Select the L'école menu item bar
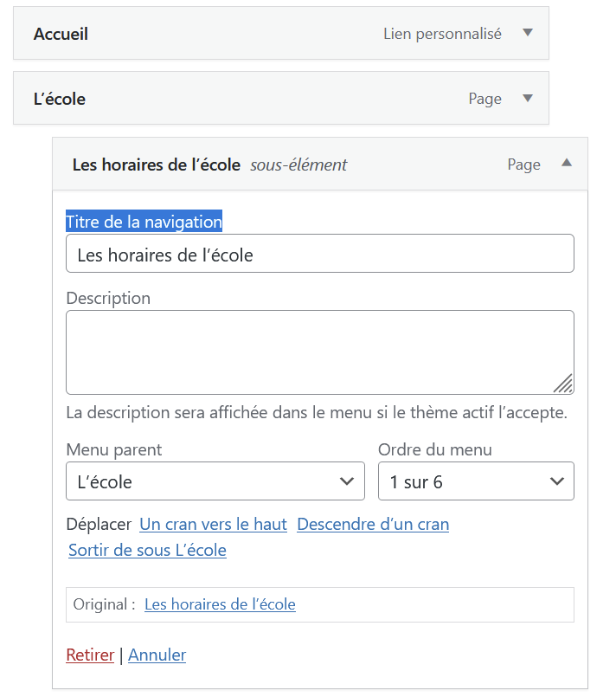 (281, 98)
